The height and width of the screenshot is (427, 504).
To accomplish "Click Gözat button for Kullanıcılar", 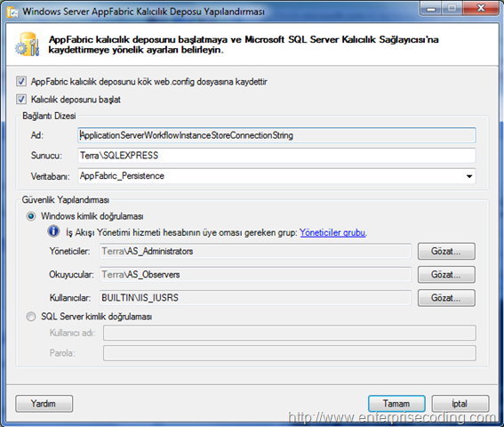I will pyautogui.click(x=446, y=298).
